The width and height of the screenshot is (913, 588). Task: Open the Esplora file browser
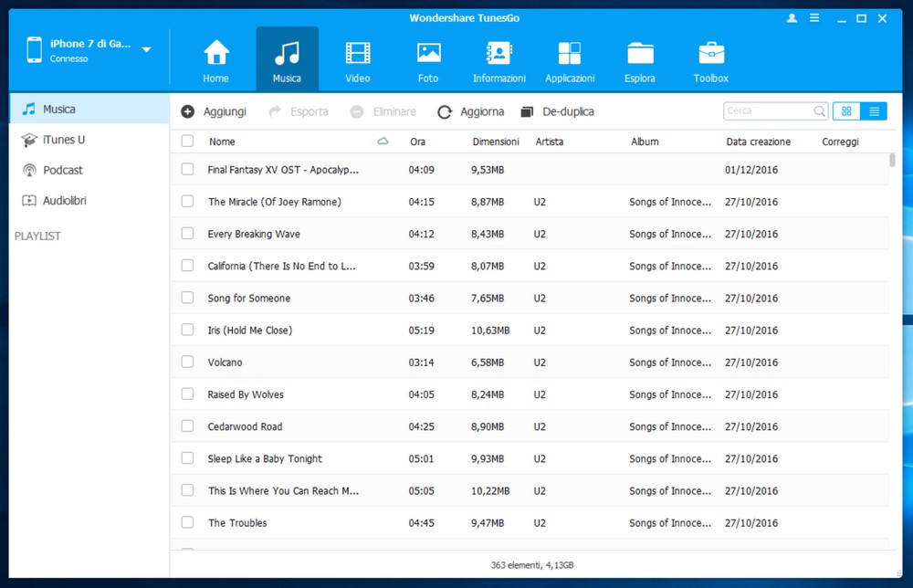click(x=640, y=60)
